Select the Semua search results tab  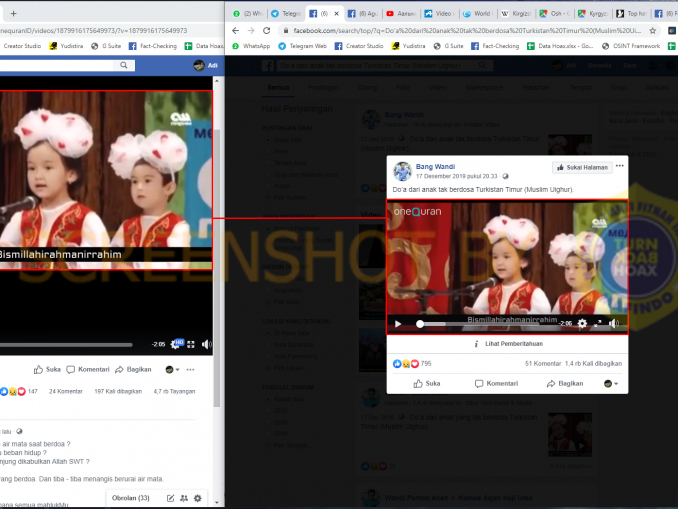(x=278, y=87)
